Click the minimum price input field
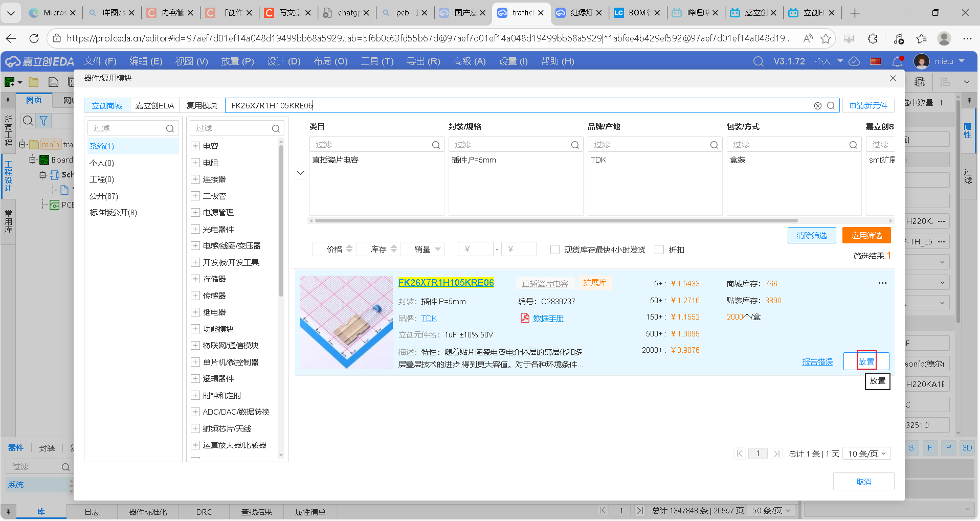Screen dimensions: 980x521 point(475,249)
